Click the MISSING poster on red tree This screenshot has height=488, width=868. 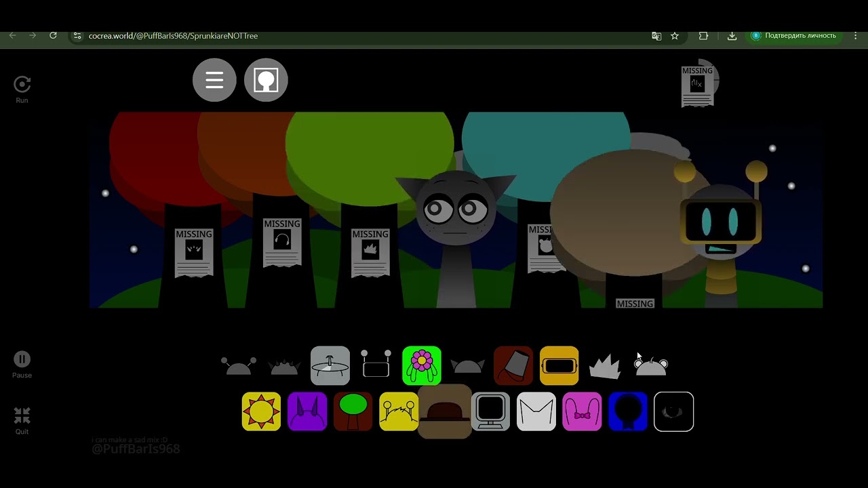[x=194, y=253]
